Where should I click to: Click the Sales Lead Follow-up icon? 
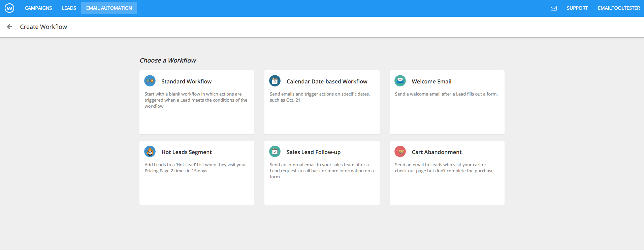[x=275, y=151]
